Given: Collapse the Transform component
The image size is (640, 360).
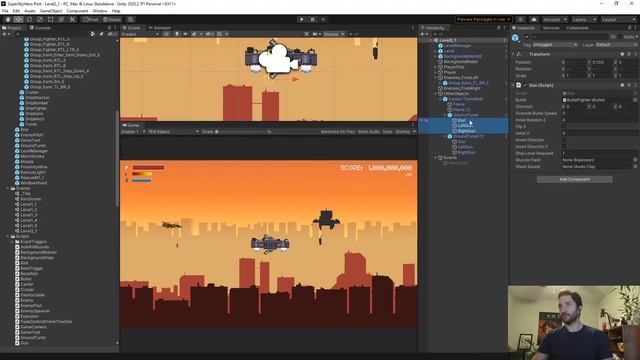Looking at the screenshot, I should point(513,54).
